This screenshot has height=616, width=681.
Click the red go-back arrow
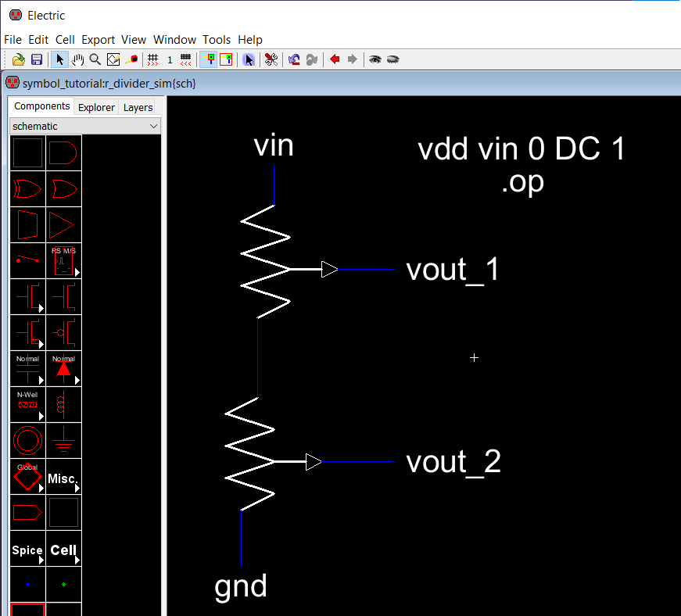(335, 59)
